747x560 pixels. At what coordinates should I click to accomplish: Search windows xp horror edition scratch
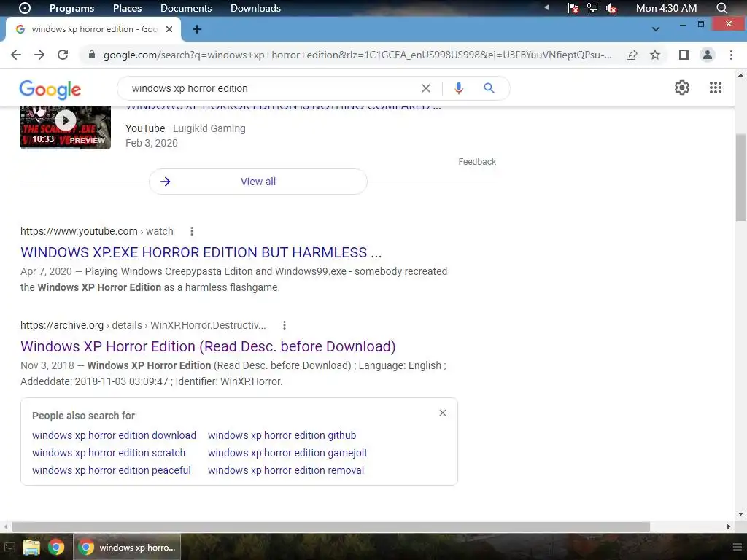click(x=109, y=453)
